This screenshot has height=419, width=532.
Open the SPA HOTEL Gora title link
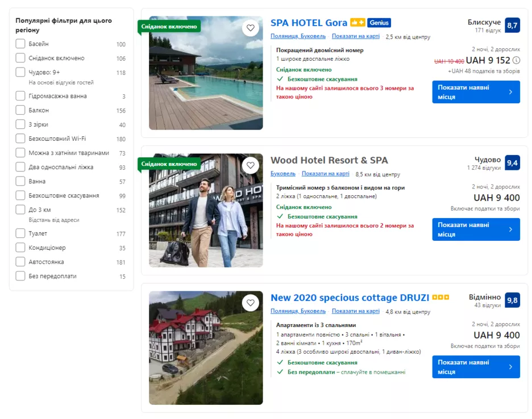click(x=309, y=23)
